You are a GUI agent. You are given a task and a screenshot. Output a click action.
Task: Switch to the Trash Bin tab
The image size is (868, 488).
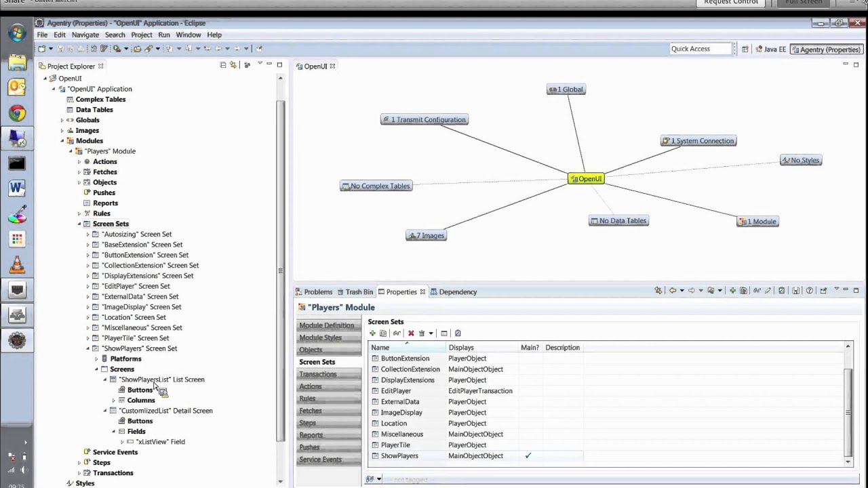point(355,292)
